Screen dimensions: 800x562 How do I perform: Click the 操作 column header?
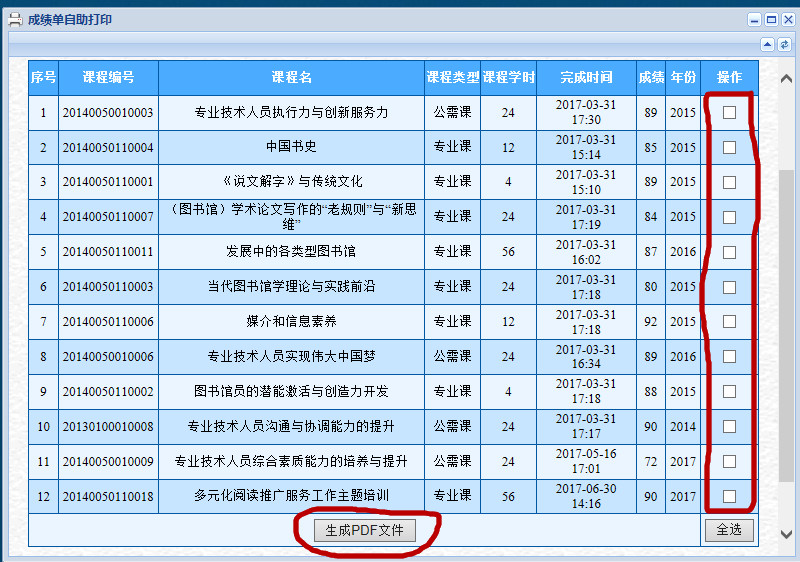pyautogui.click(x=729, y=78)
